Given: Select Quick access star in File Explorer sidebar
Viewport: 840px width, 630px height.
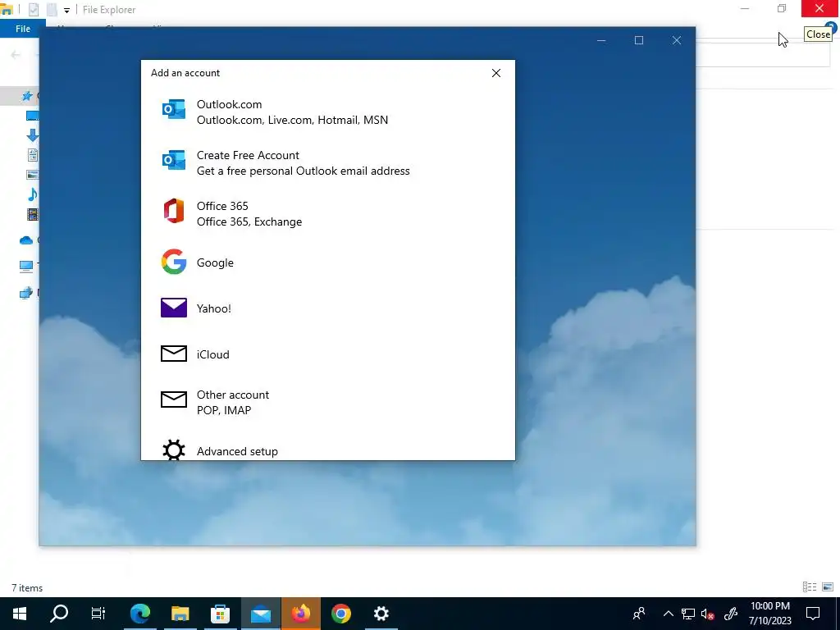Looking at the screenshot, I should 27,96.
